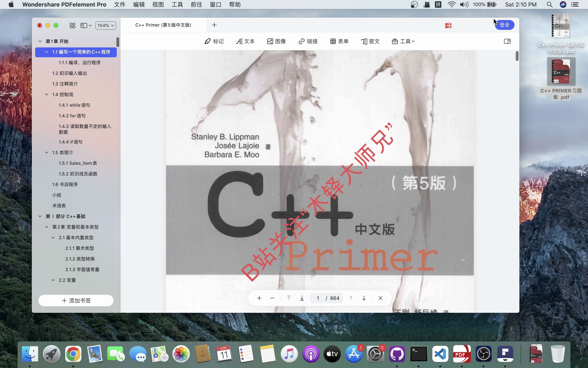Collapse the 2.2 变量 bookmark

click(x=53, y=280)
